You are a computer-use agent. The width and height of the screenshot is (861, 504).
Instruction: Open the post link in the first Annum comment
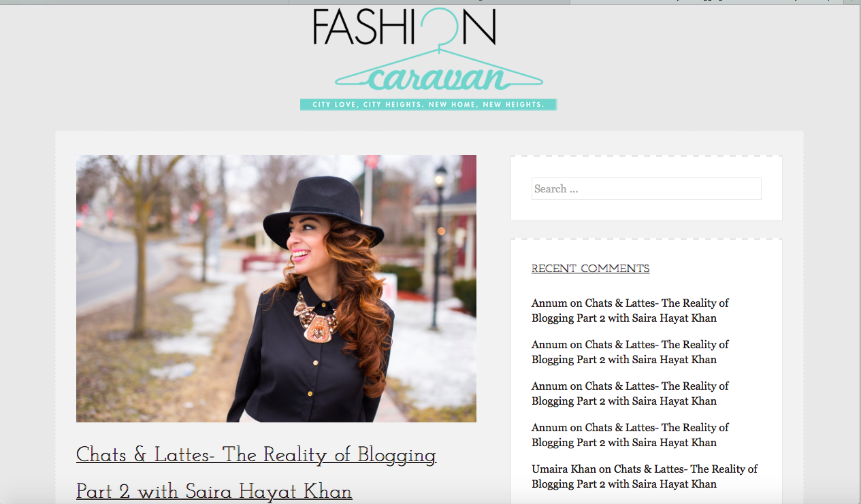click(630, 311)
